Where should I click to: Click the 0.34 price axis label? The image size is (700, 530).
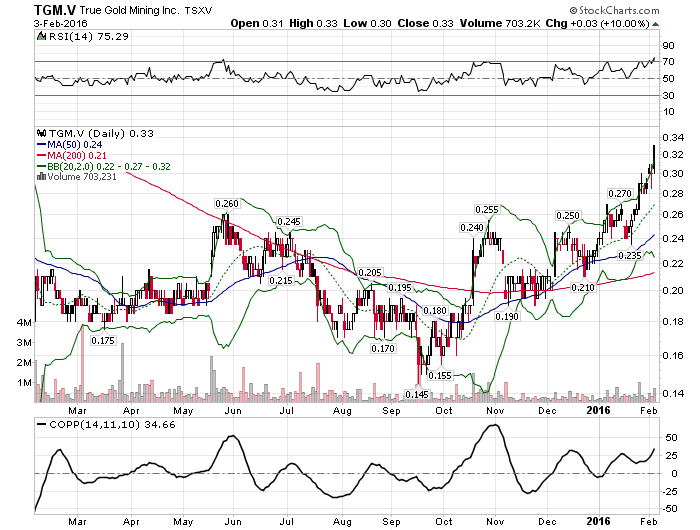point(673,138)
